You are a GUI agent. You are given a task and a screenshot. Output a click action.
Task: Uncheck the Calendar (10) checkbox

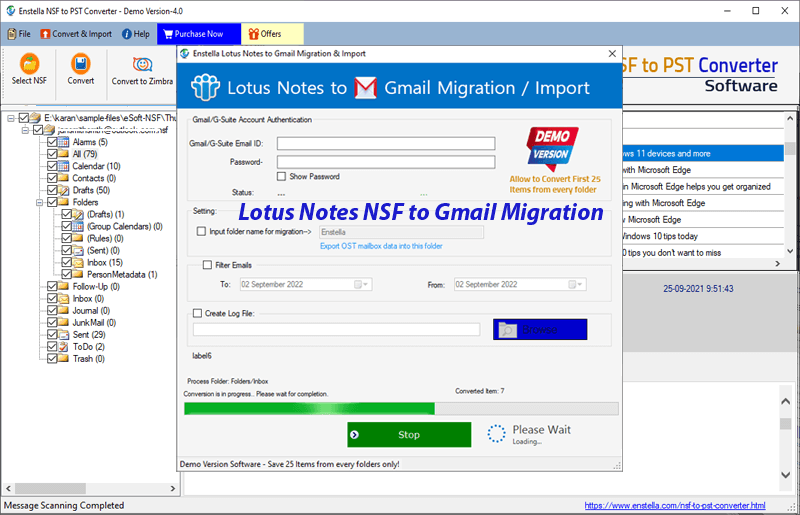tap(52, 166)
